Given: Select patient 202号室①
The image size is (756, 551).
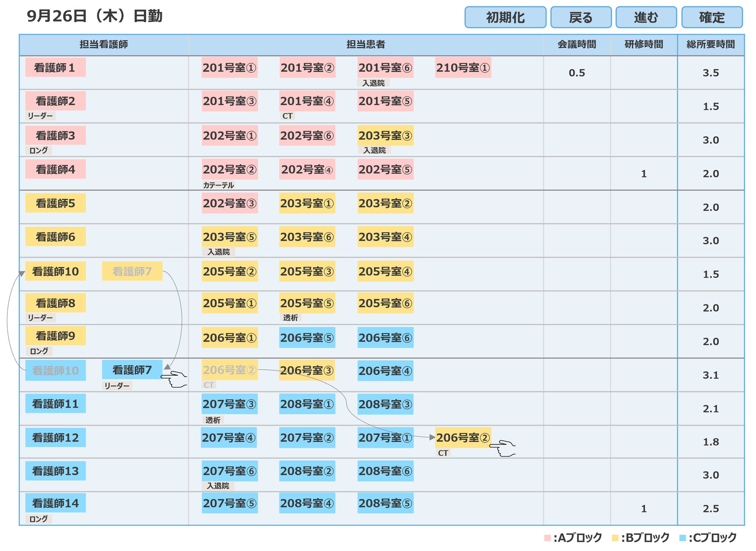Looking at the screenshot, I should pyautogui.click(x=230, y=135).
